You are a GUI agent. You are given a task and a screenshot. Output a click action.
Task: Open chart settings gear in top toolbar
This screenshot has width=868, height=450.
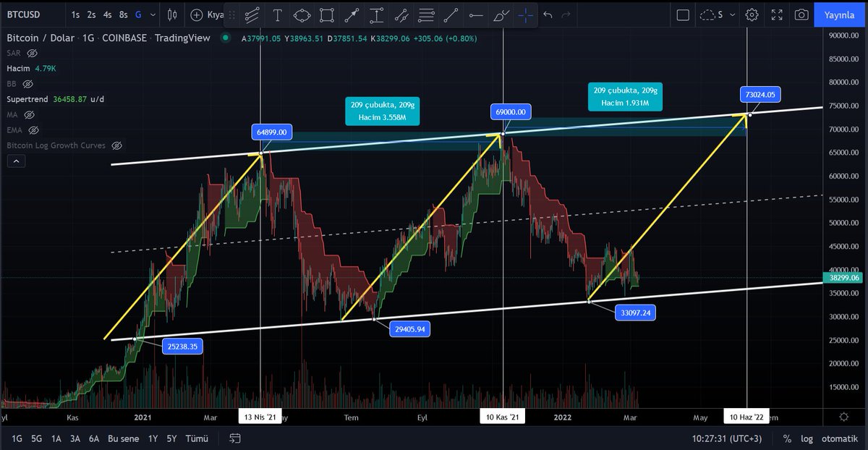coord(752,14)
